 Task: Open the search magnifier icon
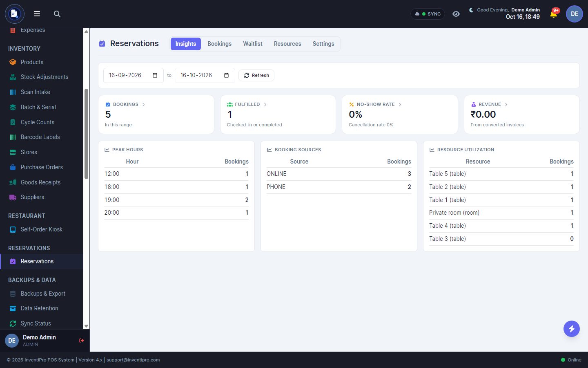coord(57,14)
